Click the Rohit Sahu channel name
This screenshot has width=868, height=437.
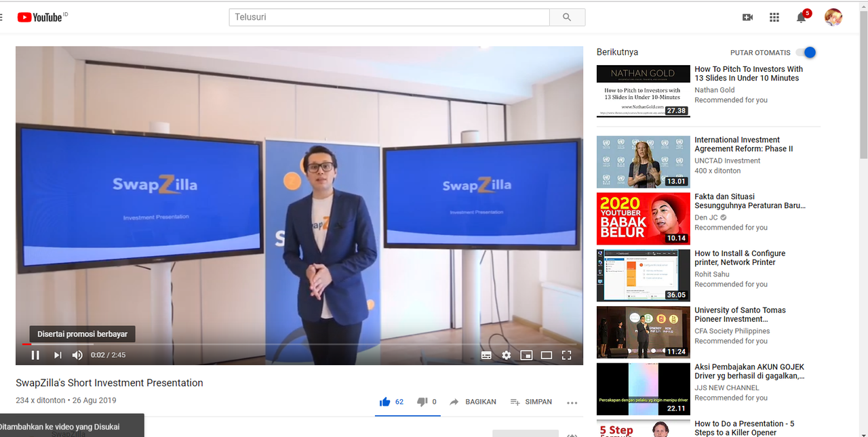[712, 274]
